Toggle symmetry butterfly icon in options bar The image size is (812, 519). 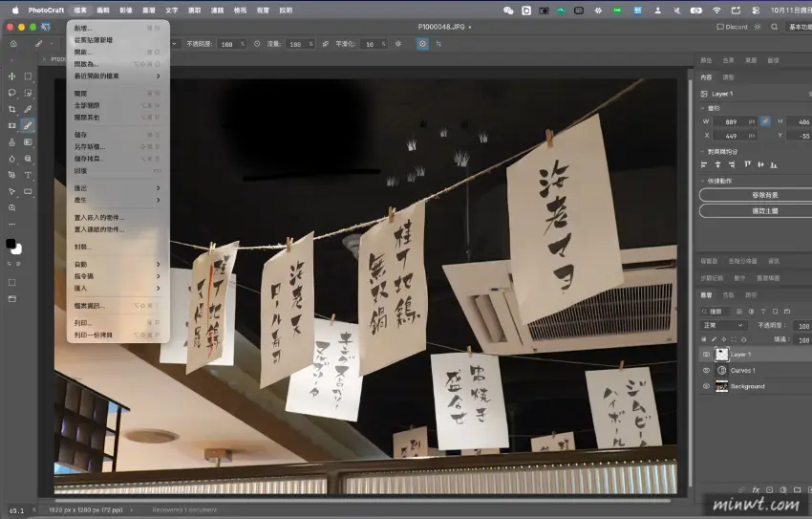pyautogui.click(x=438, y=44)
